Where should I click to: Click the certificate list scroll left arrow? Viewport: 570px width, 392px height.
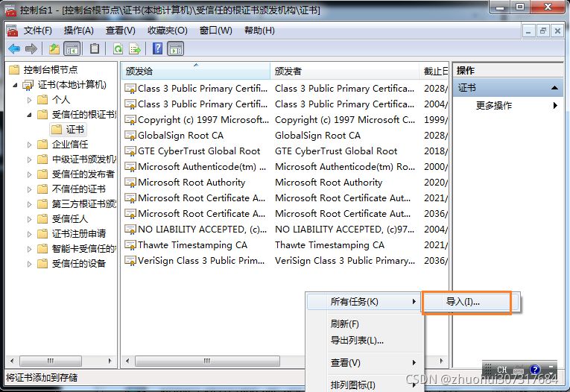(127, 361)
